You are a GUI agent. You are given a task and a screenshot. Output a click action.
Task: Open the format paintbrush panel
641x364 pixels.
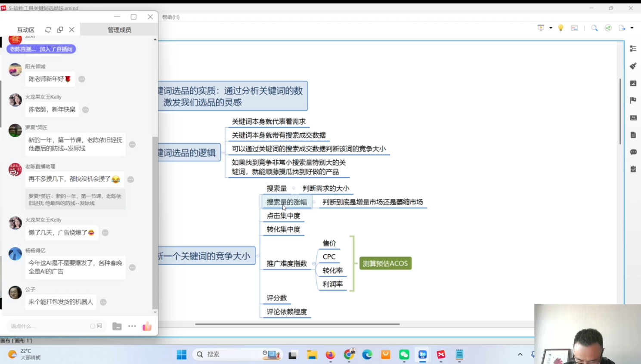click(633, 66)
